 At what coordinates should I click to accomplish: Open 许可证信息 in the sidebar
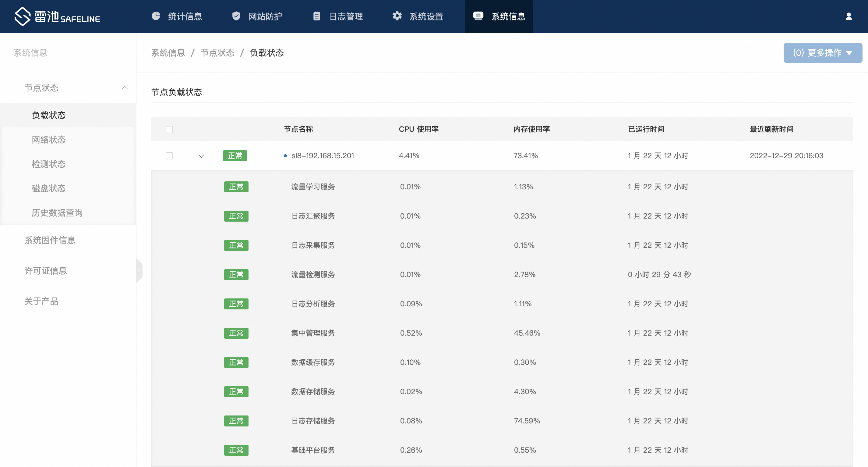(x=45, y=271)
